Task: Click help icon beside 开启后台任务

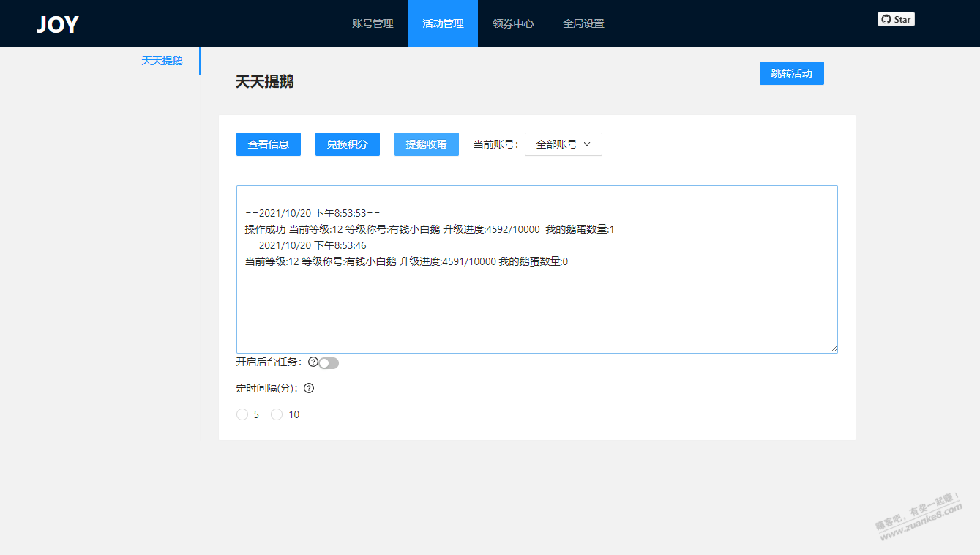Action: (x=313, y=362)
